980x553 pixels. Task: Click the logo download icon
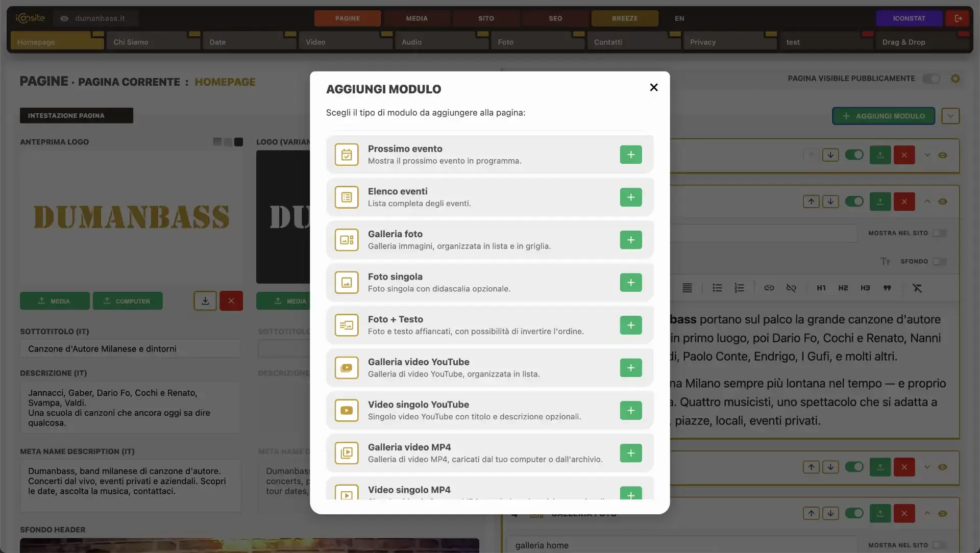click(205, 301)
